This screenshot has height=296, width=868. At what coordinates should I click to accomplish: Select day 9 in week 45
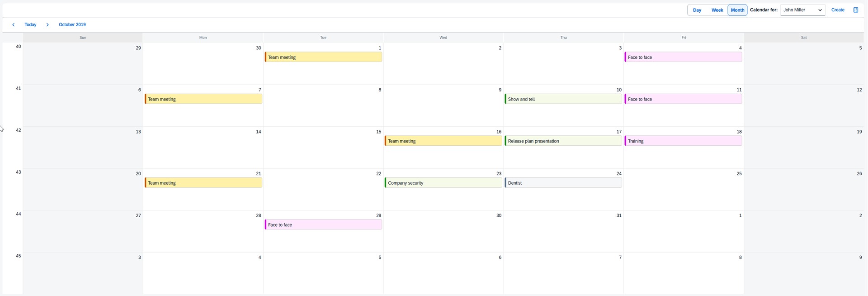coord(804,273)
